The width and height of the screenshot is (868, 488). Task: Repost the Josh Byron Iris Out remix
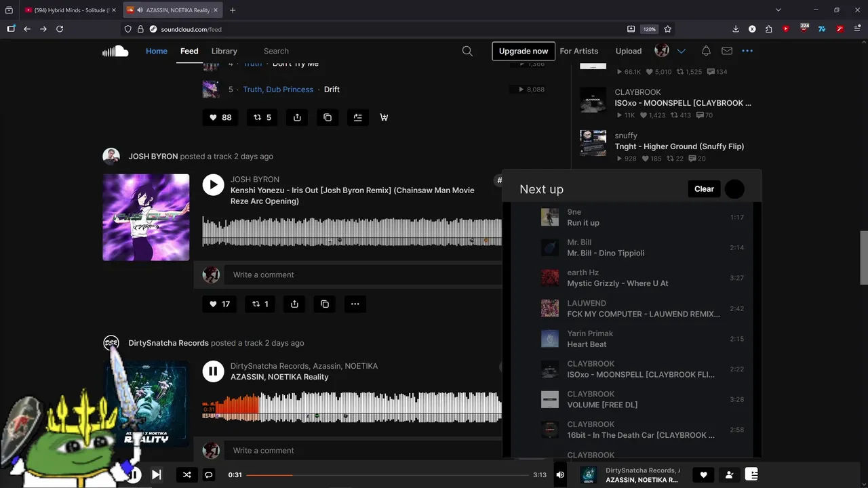point(260,304)
